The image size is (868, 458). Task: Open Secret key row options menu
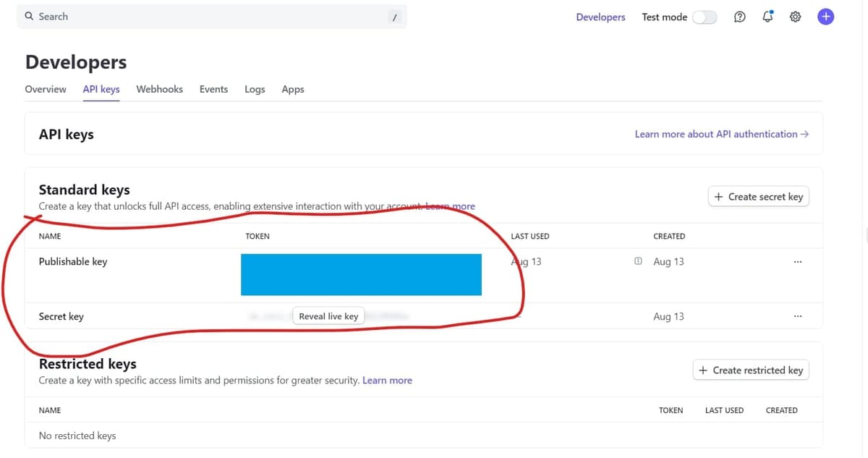(797, 317)
